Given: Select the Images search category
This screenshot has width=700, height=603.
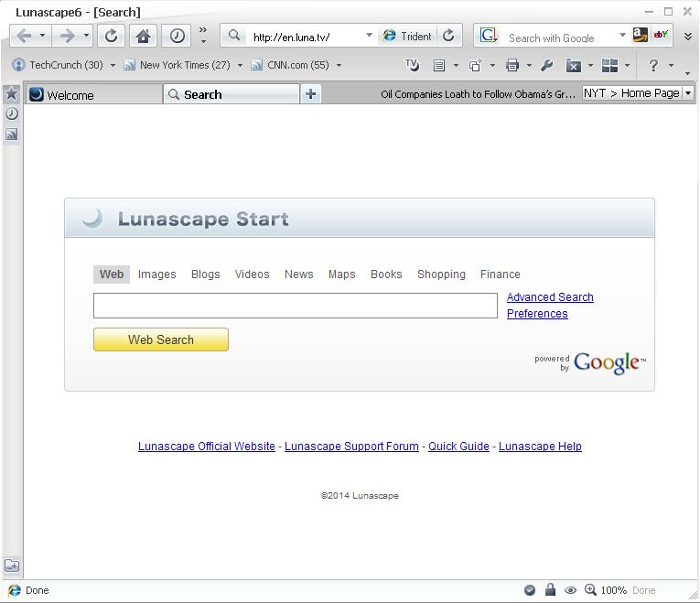Looking at the screenshot, I should coord(156,275).
